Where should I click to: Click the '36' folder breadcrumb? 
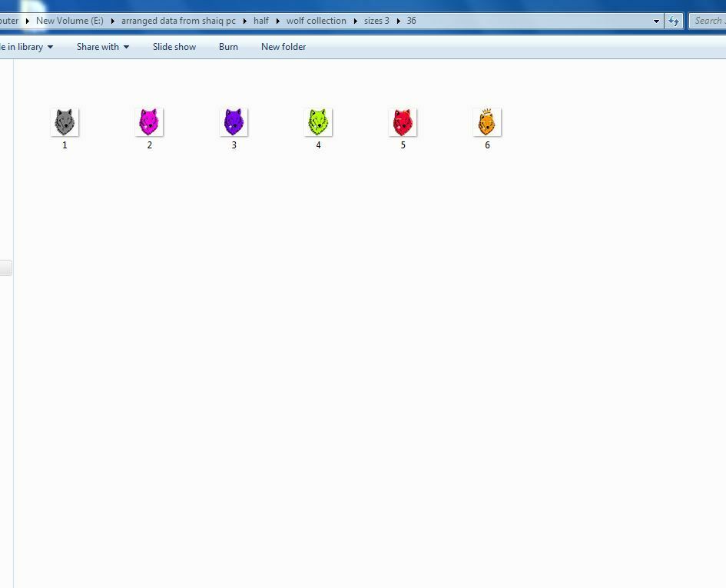pyautogui.click(x=411, y=21)
